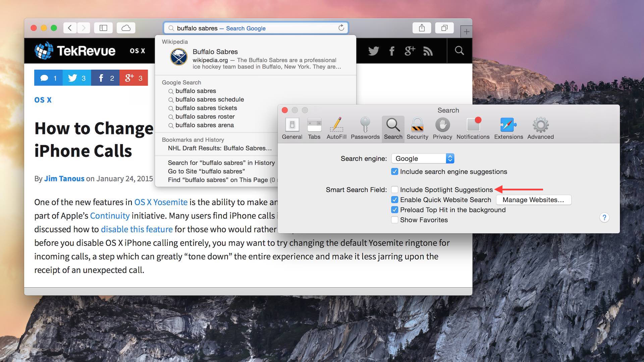Image resolution: width=644 pixels, height=362 pixels.
Task: Open TekRevue's Google Plus header icon
Action: 410,51
